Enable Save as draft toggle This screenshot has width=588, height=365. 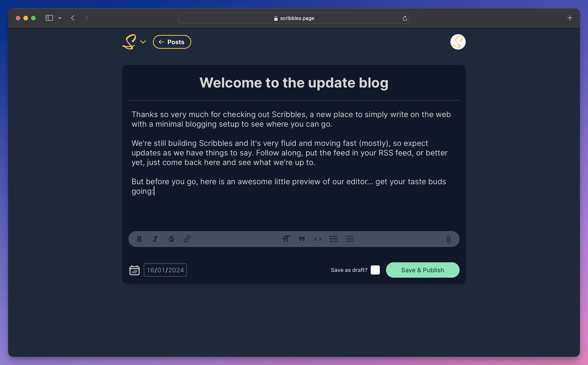pyautogui.click(x=375, y=270)
